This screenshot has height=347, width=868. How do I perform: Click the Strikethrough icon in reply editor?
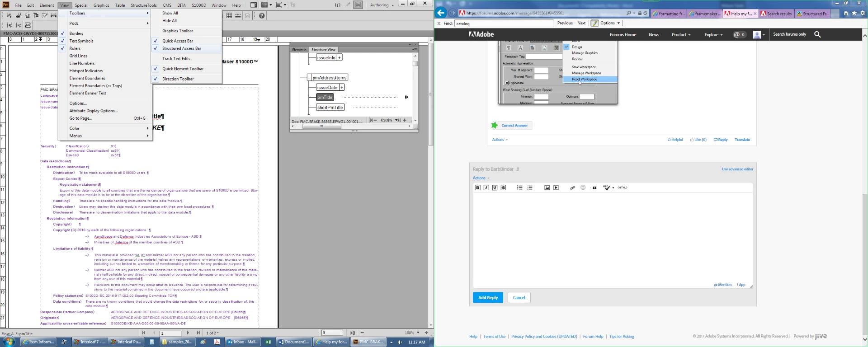(x=503, y=188)
